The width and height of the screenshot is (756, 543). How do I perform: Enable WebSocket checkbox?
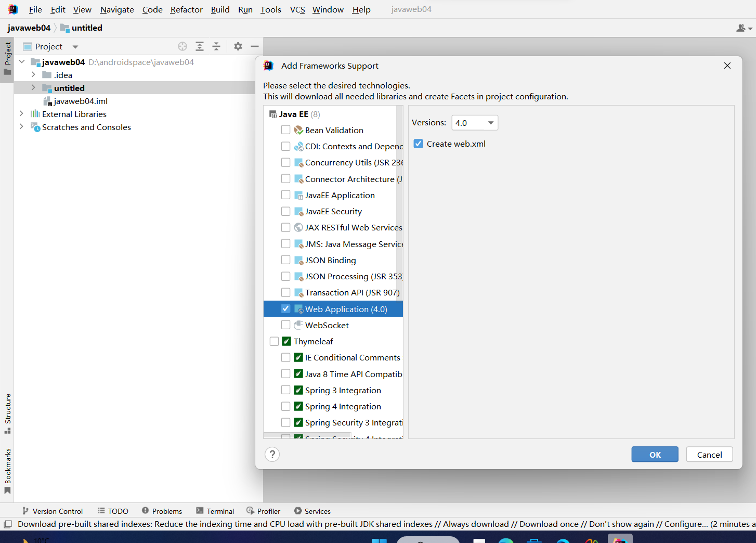click(x=285, y=325)
